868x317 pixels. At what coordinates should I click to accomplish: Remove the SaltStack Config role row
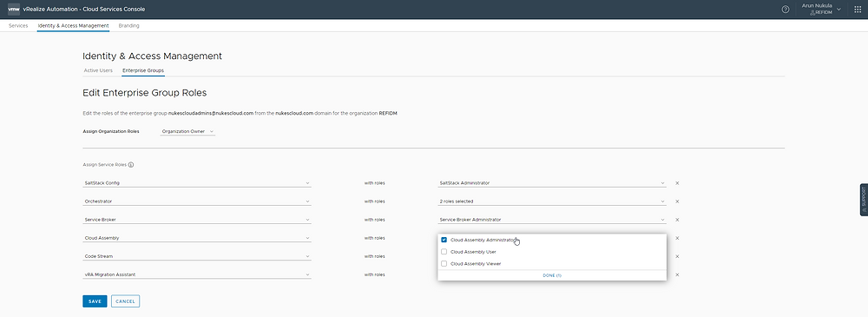678,183
